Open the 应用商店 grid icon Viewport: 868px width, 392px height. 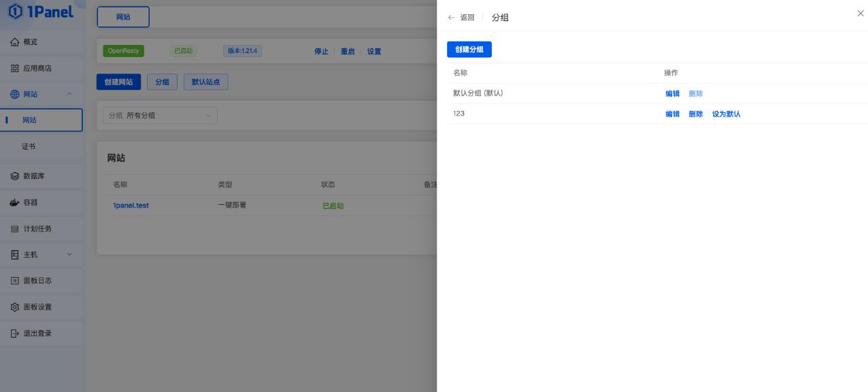pos(15,69)
